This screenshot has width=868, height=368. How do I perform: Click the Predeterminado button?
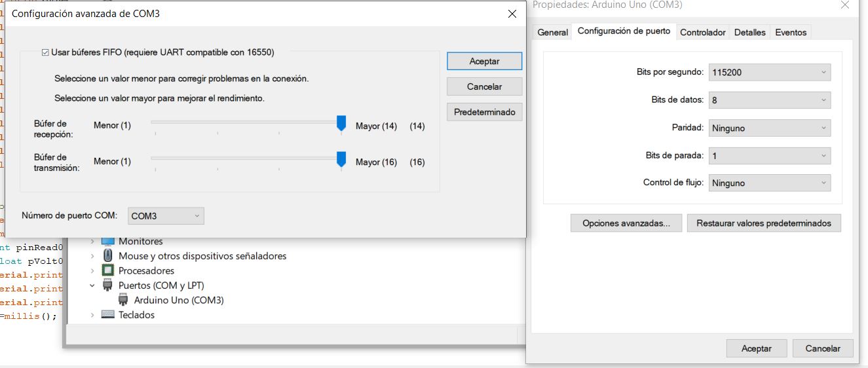(484, 112)
